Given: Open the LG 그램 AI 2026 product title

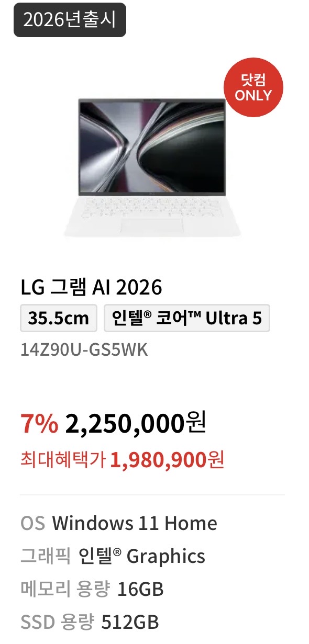Looking at the screenshot, I should [x=91, y=287].
